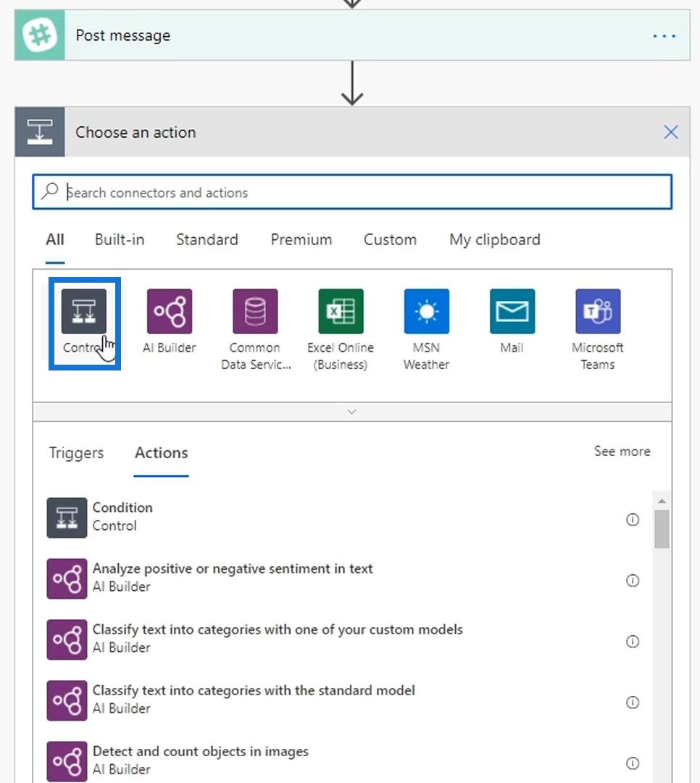Show info for custom models classify action

coord(633,642)
